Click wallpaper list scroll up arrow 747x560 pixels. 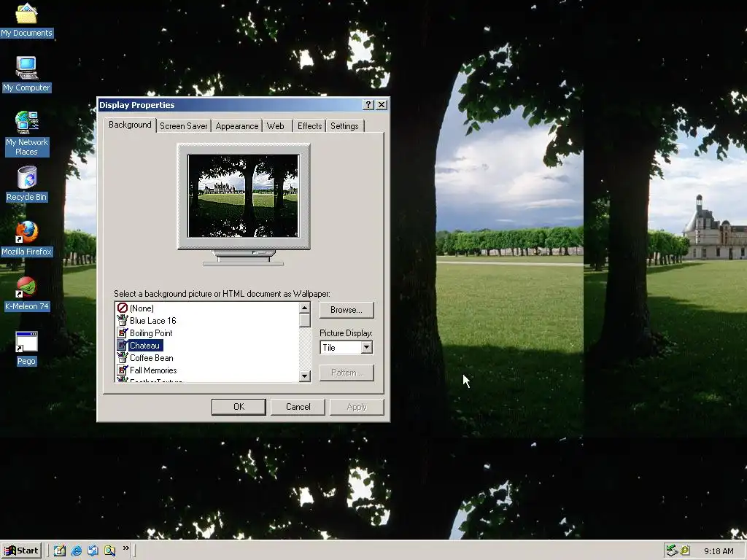tap(305, 308)
